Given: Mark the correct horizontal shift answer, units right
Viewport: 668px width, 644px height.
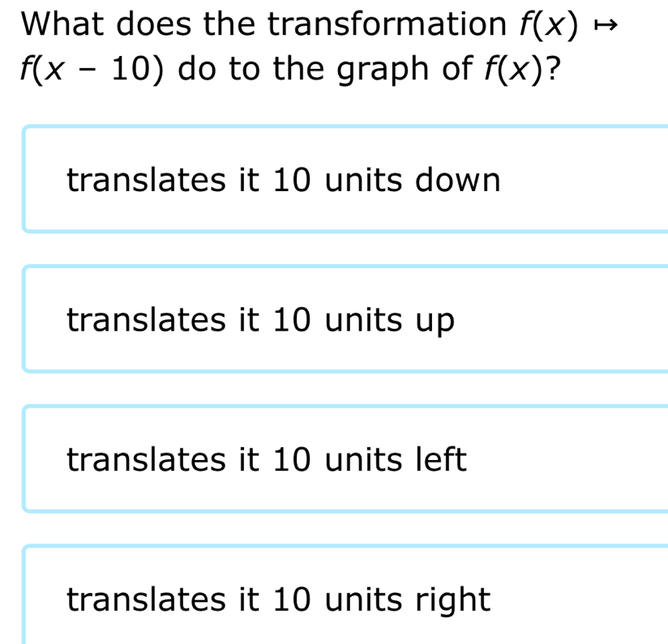Looking at the screenshot, I should 345,595.
